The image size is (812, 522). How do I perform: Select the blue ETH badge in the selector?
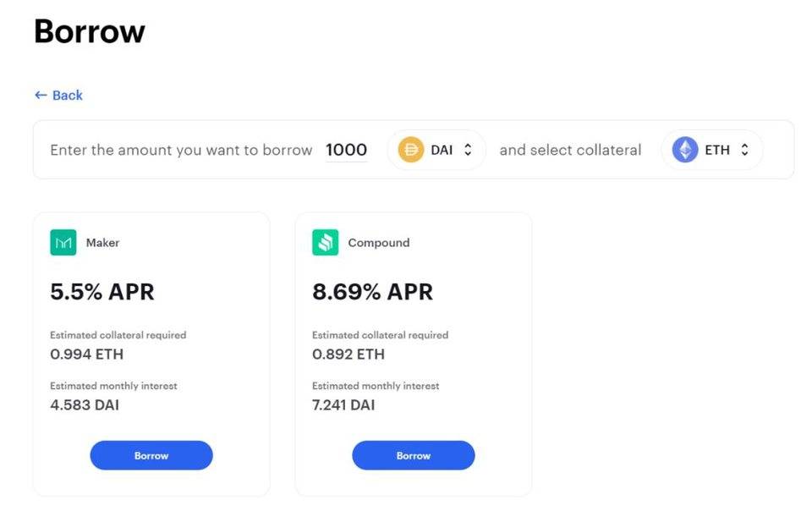(x=683, y=149)
